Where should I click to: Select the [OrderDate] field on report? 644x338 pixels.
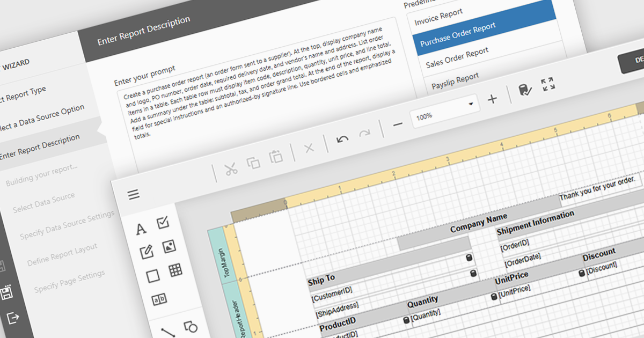pos(522,260)
